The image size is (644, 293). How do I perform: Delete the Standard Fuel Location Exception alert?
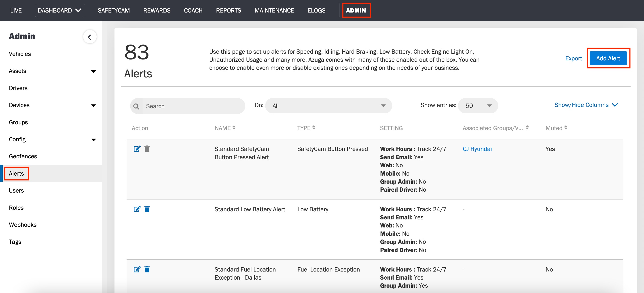tap(147, 269)
